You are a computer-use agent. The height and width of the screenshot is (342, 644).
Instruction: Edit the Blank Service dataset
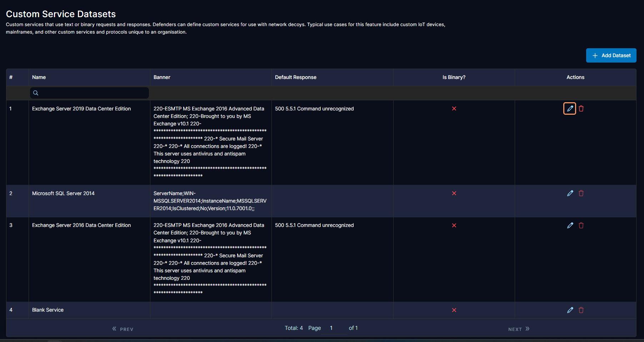(570, 310)
